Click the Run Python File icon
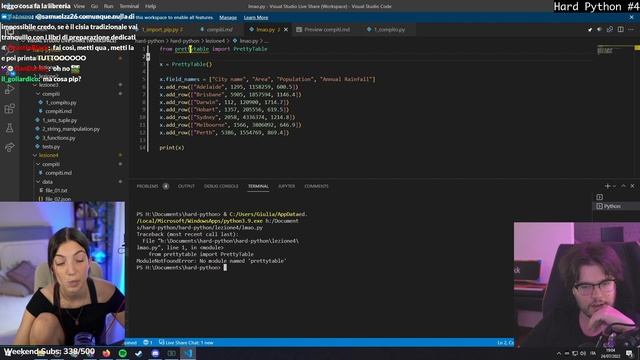 tap(590, 29)
